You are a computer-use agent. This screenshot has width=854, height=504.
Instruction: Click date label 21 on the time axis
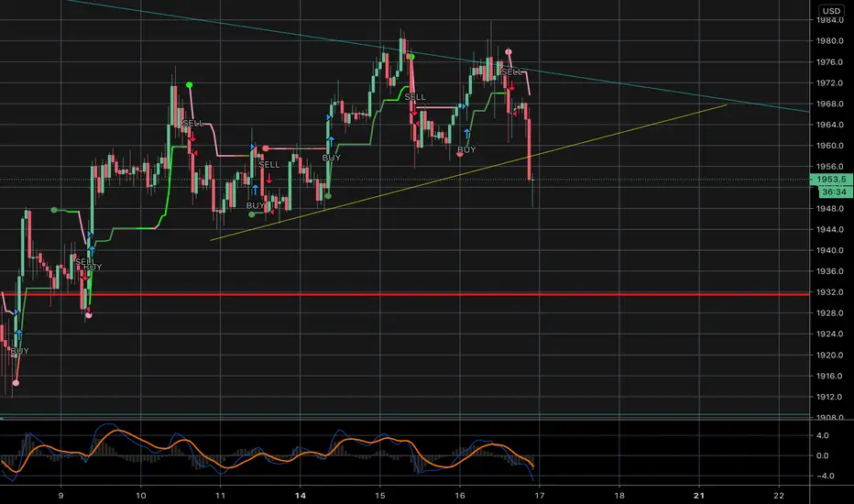click(699, 495)
